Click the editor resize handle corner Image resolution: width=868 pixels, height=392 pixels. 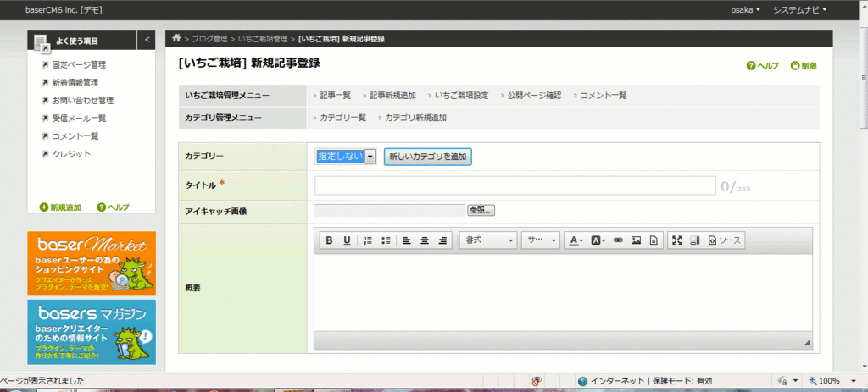click(x=807, y=343)
